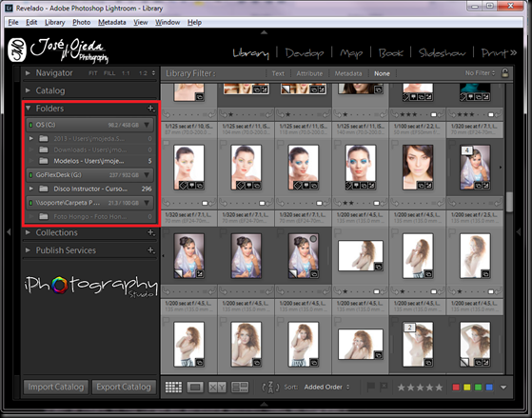Image resolution: width=532 pixels, height=418 pixels.
Task: Open Navigator zoom ratio dropdown
Action: point(153,73)
